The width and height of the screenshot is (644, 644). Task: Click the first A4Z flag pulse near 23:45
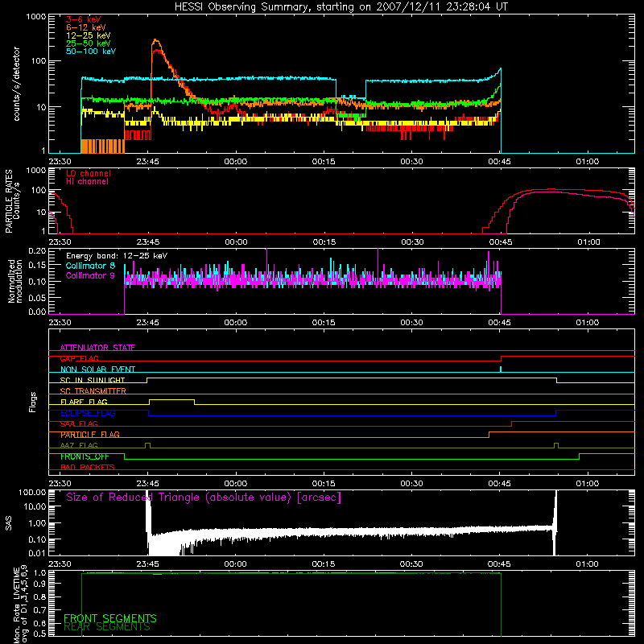[148, 445]
